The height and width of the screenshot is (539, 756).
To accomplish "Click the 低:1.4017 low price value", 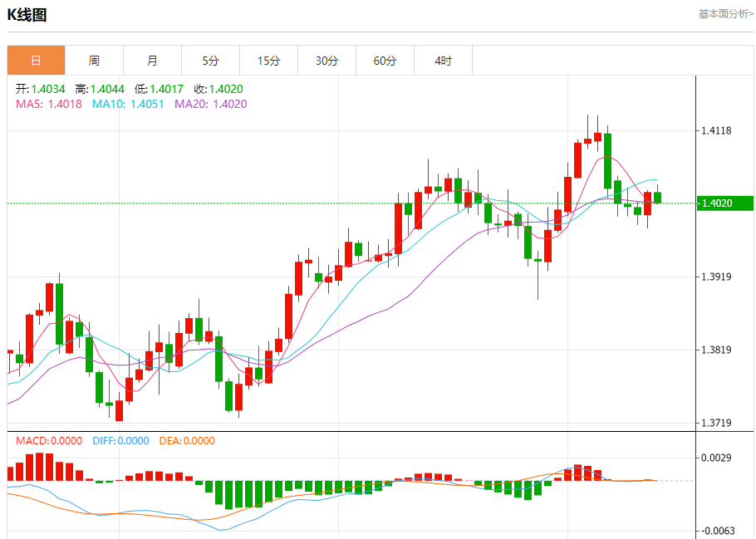I will 160,89.
